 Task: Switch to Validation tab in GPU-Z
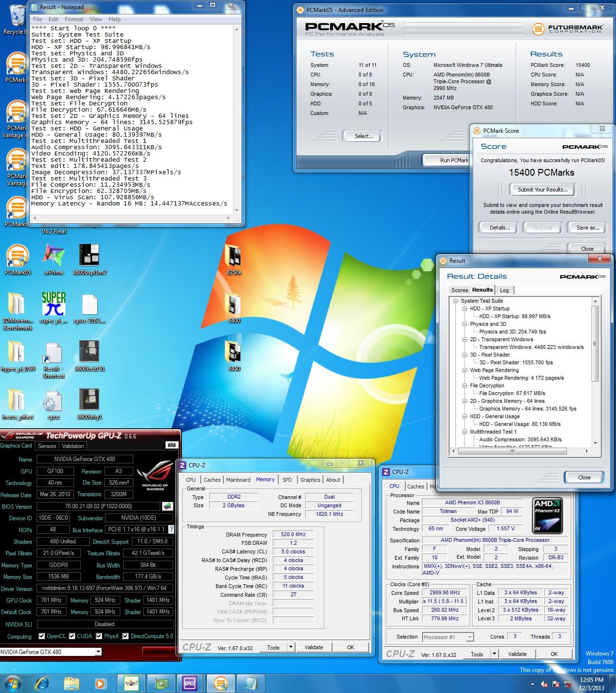pos(73,446)
